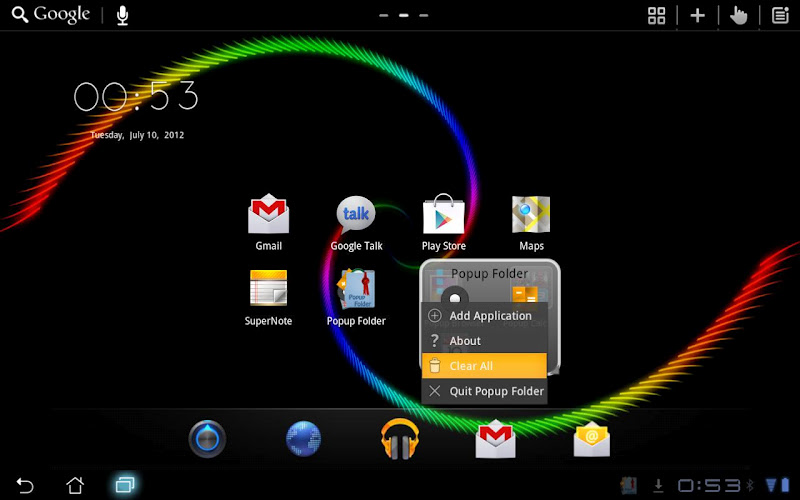This screenshot has height=500, width=800.
Task: Open the all apps grid
Action: tap(656, 15)
